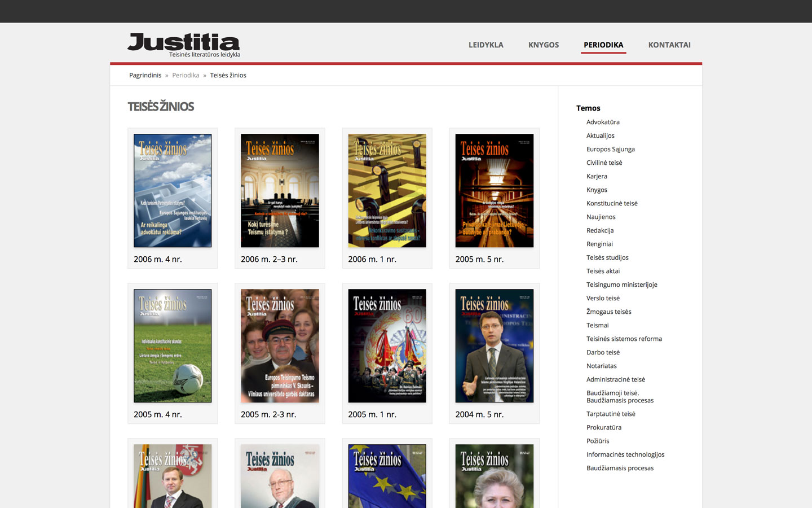The width and height of the screenshot is (812, 508).
Task: Click the Periodika breadcrumb link
Action: tap(186, 75)
